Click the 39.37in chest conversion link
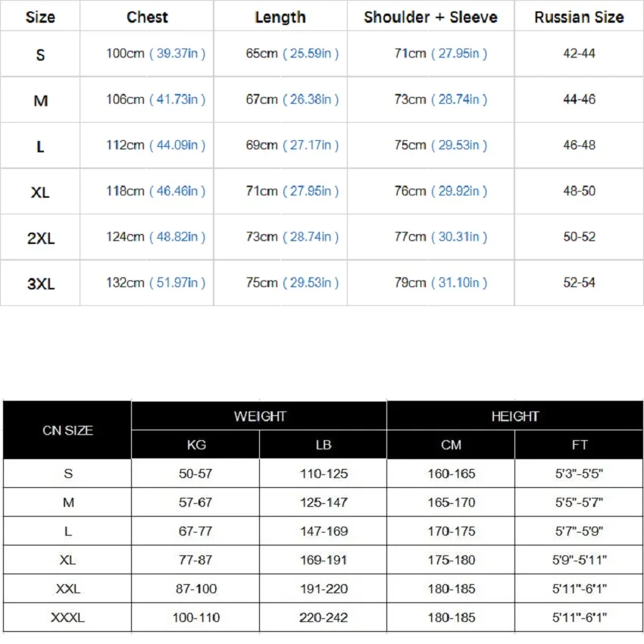644x644 pixels. click(177, 54)
